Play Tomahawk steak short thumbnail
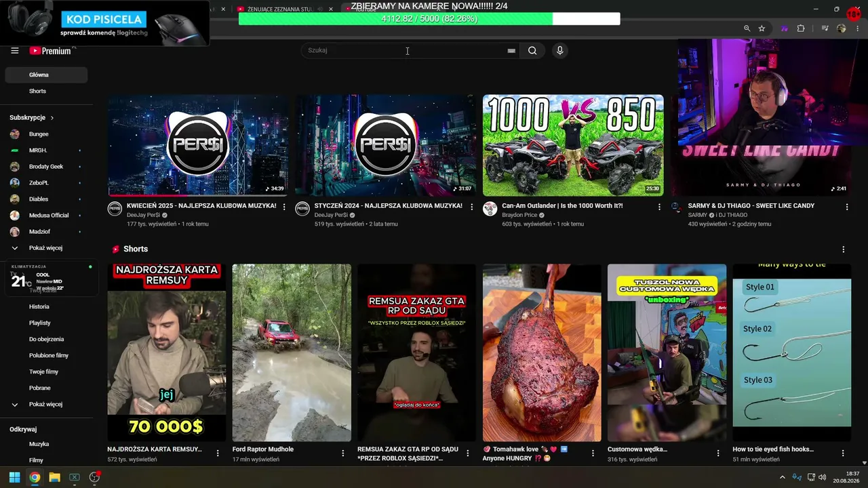 542,352
